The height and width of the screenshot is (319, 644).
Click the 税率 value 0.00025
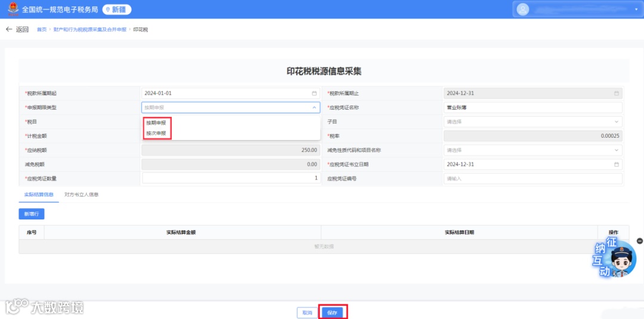pyautogui.click(x=610, y=136)
